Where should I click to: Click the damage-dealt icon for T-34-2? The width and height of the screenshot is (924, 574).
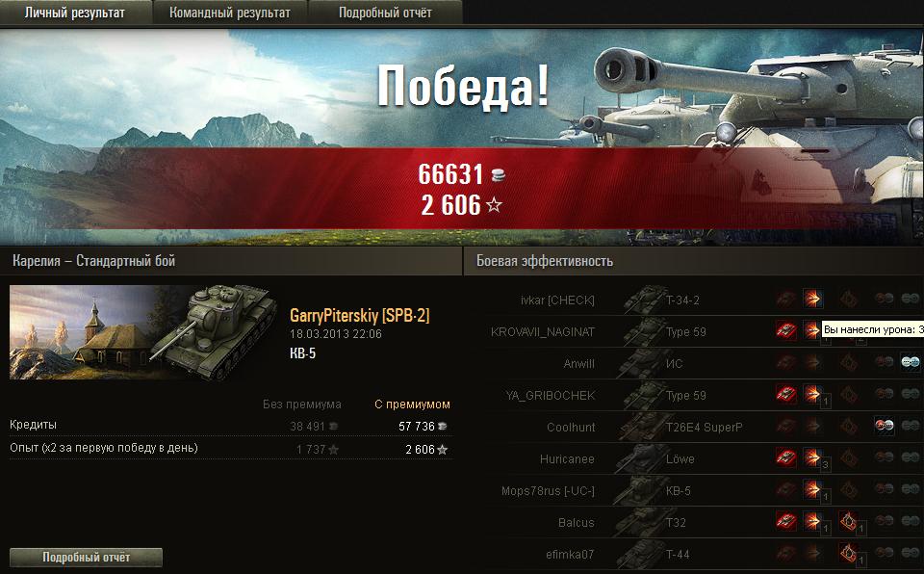(812, 299)
